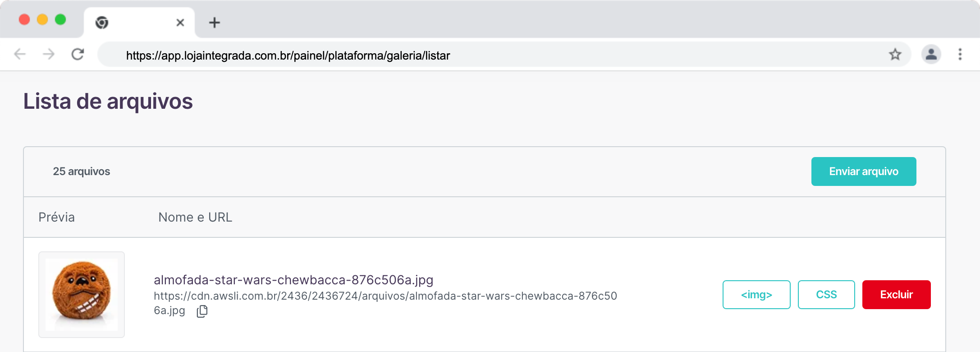
Task: Go back to the previous page
Action: pyautogui.click(x=20, y=55)
